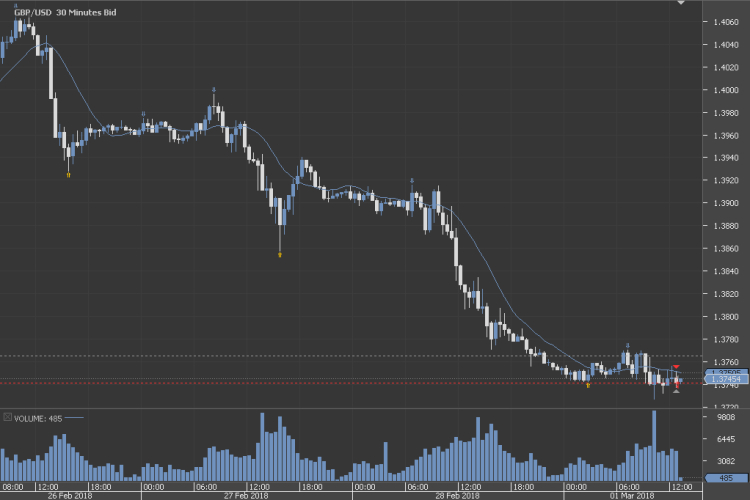Click the 9808 volume axis label

726,417
